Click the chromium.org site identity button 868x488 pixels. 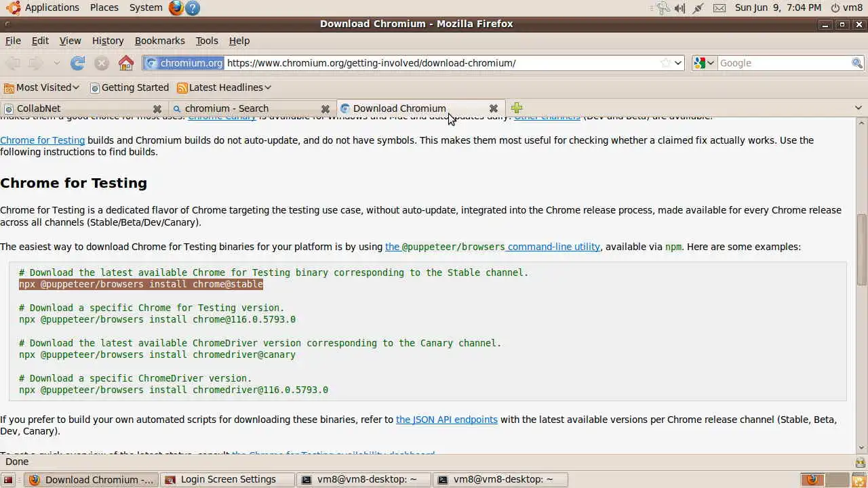184,63
